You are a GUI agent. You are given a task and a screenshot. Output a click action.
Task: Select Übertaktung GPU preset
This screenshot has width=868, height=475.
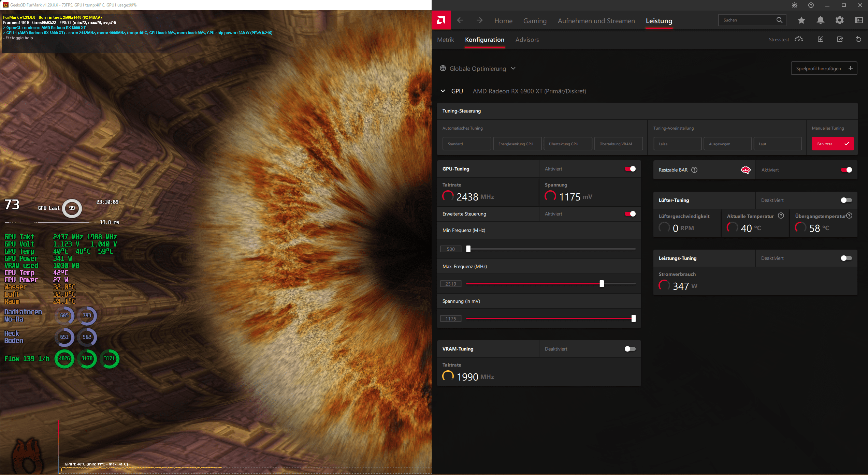click(x=568, y=144)
